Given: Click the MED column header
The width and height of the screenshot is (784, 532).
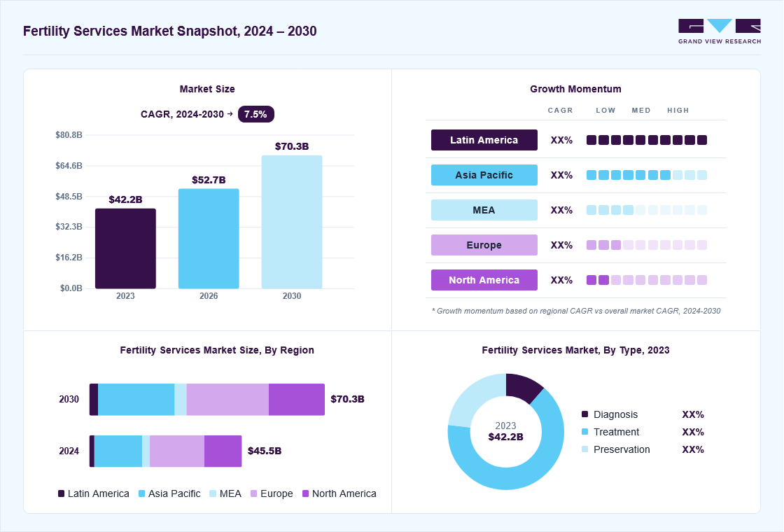Looking at the screenshot, I should point(641,110).
